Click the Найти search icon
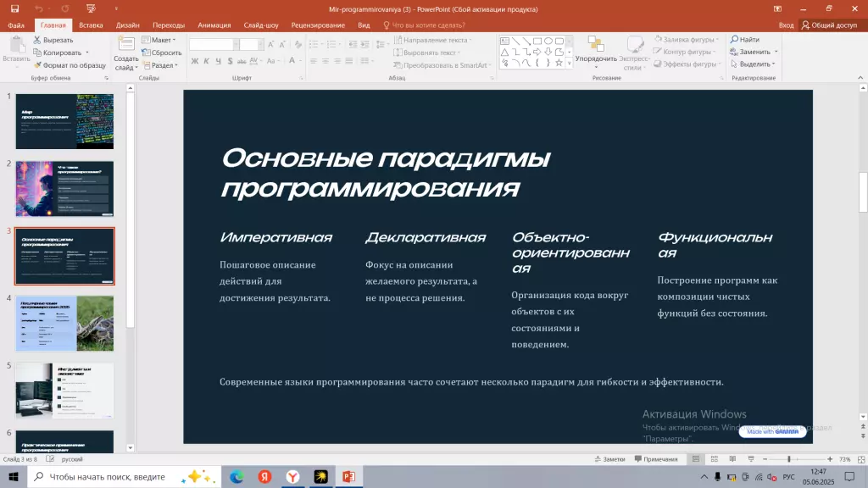Screen dimensions: 868x488 (x=734, y=39)
